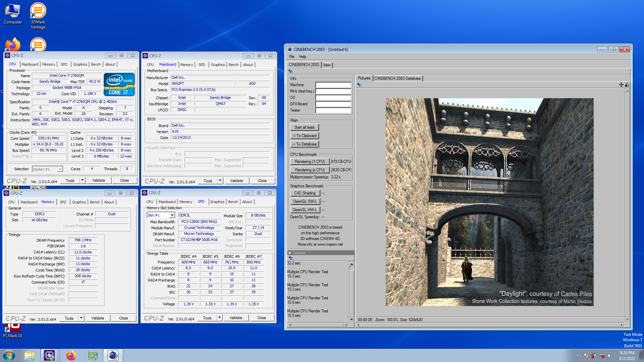Click the pin icon in the Console panel
This screenshot has width=644, height=362.
coord(291,258)
